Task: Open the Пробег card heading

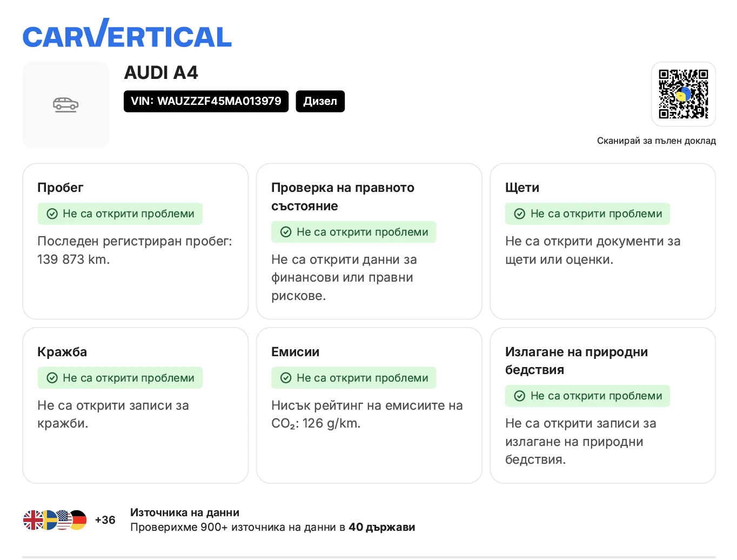Action: click(x=61, y=188)
